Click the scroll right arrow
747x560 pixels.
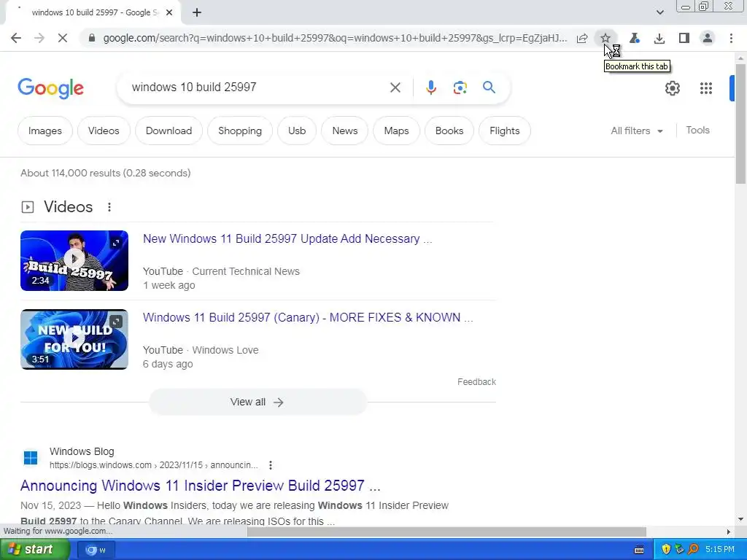point(728,532)
